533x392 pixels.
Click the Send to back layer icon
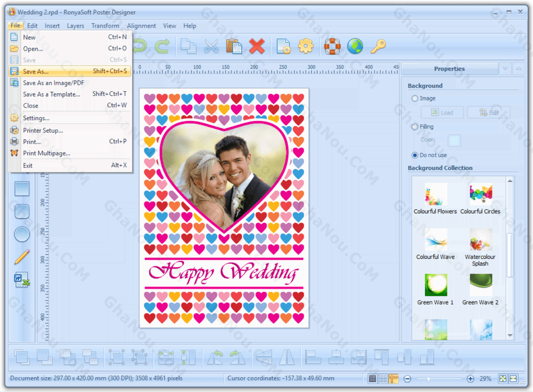pos(44,357)
